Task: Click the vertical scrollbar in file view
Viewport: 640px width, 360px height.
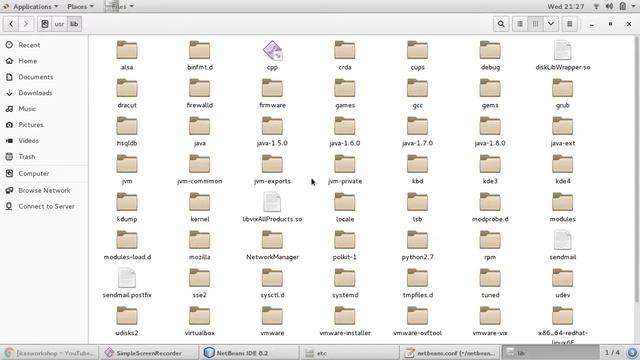Action: coord(636,169)
